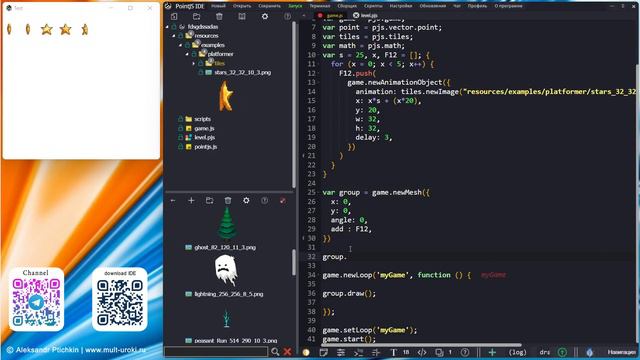Click the blue flame icon in bottom bar
Image resolution: width=640 pixels, height=360 pixels.
pyautogui.click(x=589, y=352)
